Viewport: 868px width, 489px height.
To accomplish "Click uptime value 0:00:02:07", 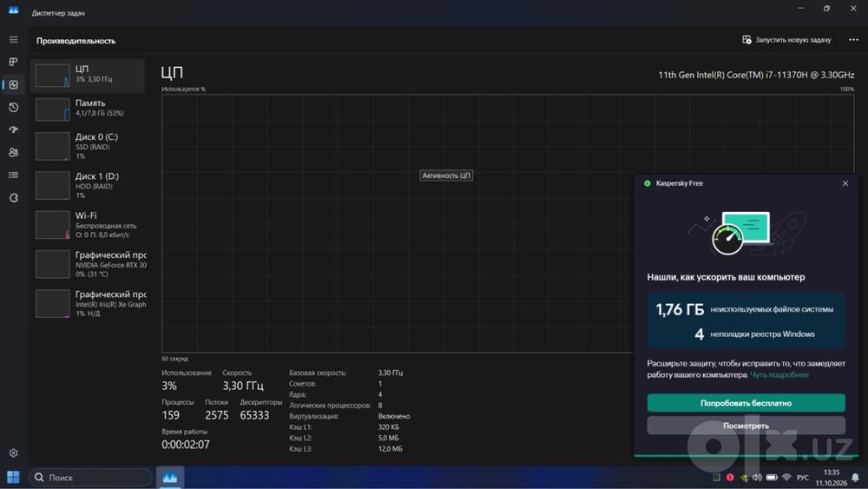I will coord(186,444).
